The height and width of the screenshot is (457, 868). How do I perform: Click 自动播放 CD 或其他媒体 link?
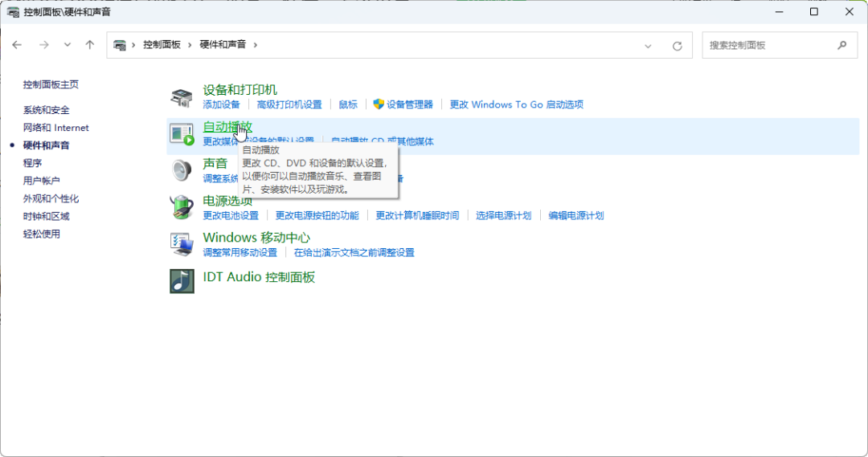pyautogui.click(x=383, y=141)
